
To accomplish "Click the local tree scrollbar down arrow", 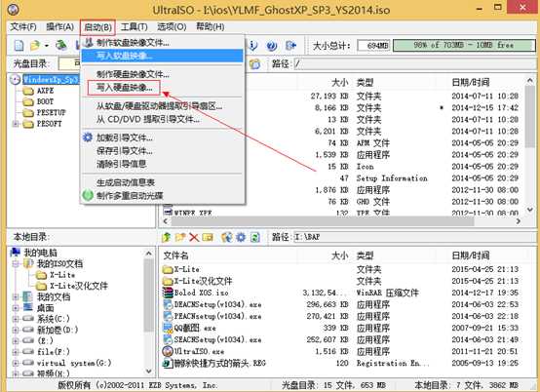I will coord(149,372).
